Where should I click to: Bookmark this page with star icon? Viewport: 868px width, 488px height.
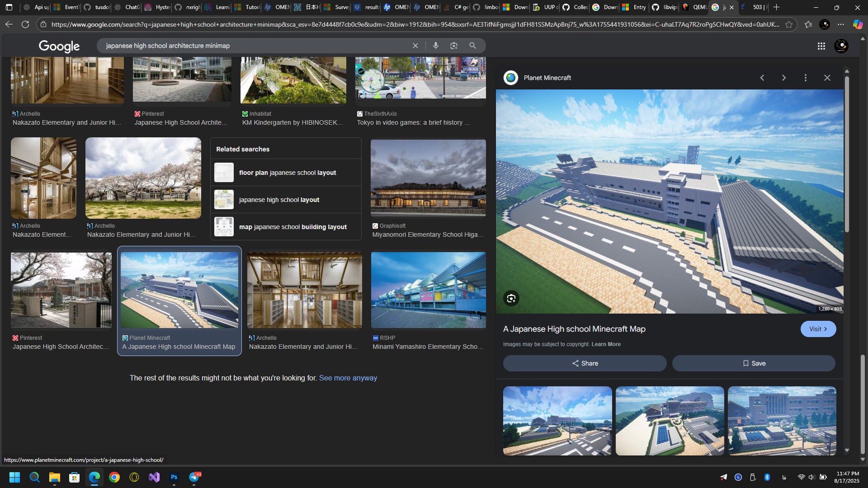(789, 24)
